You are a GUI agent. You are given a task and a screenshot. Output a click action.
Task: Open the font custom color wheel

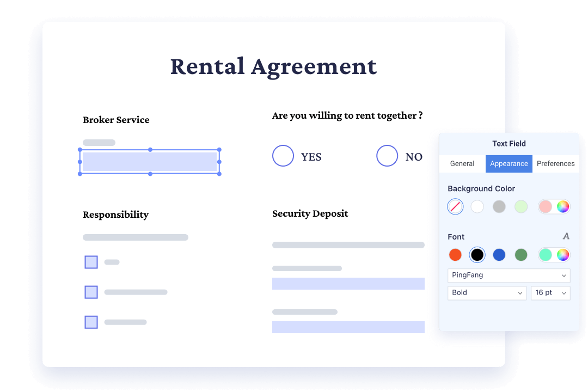(x=563, y=255)
